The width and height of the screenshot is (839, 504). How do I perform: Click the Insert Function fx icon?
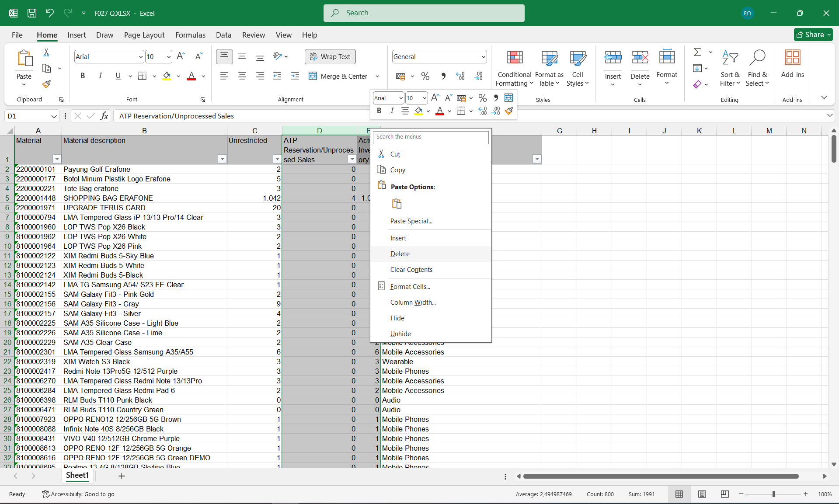click(x=104, y=116)
